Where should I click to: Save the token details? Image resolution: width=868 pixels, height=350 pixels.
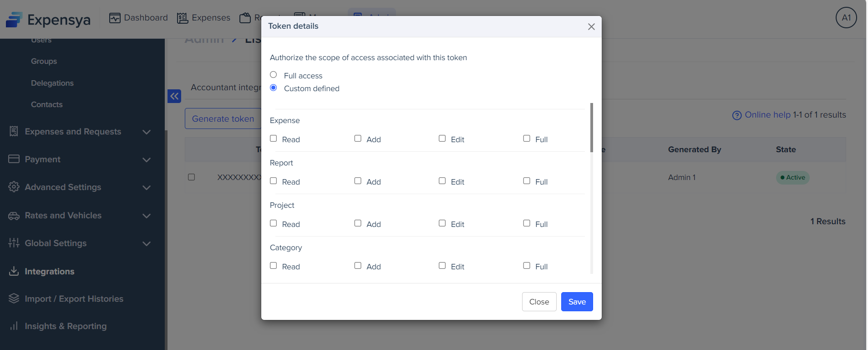click(577, 302)
